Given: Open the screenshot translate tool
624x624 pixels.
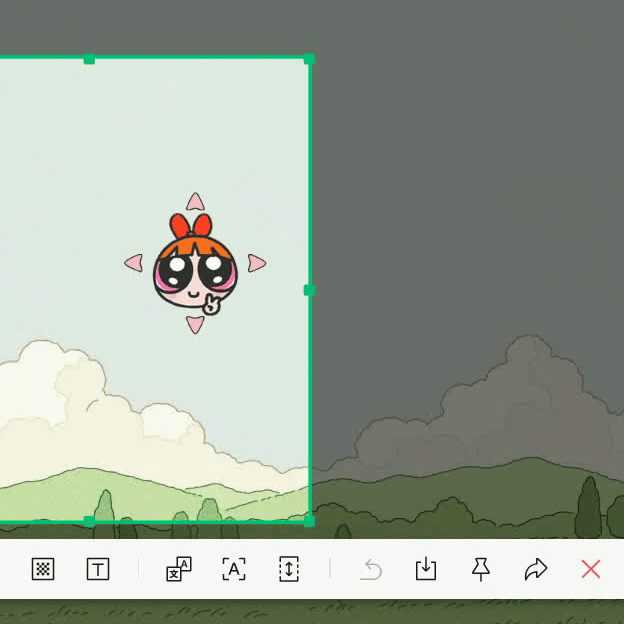Looking at the screenshot, I should (179, 569).
